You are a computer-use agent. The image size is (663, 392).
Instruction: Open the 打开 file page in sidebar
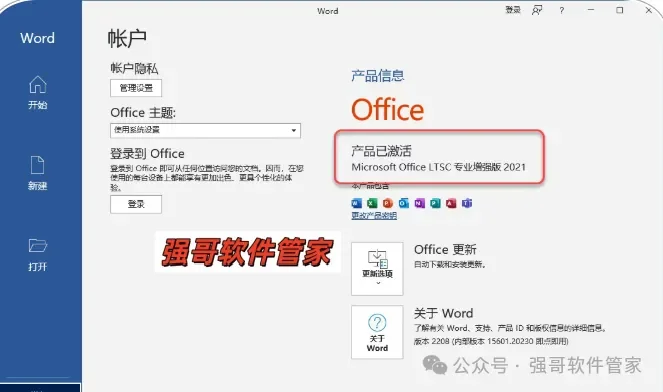point(38,255)
